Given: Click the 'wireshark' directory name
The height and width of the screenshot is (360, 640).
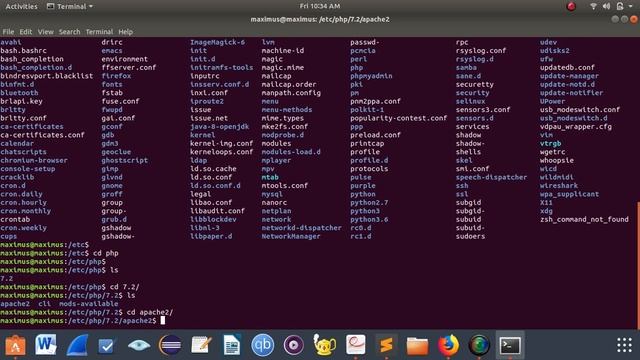Looking at the screenshot, I should tap(558, 186).
